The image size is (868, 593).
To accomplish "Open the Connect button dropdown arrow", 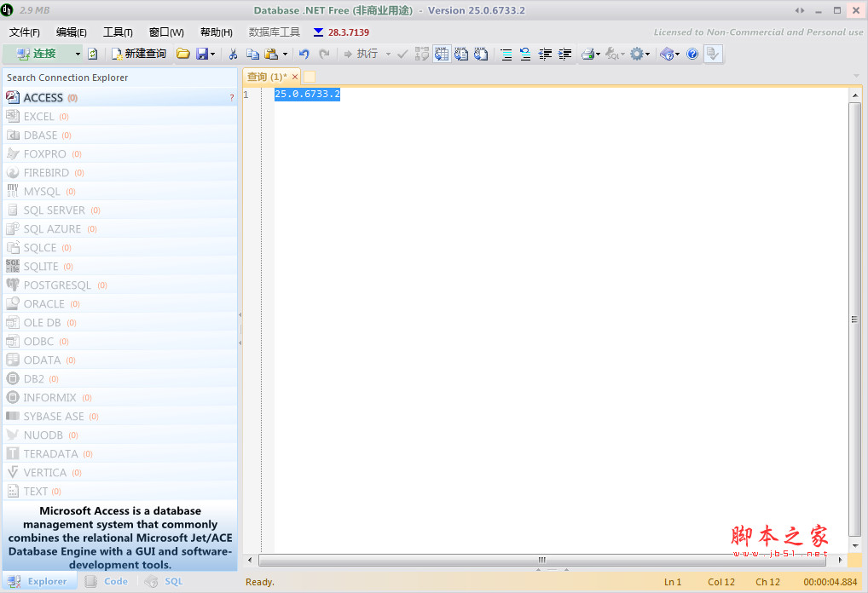I will [78, 54].
